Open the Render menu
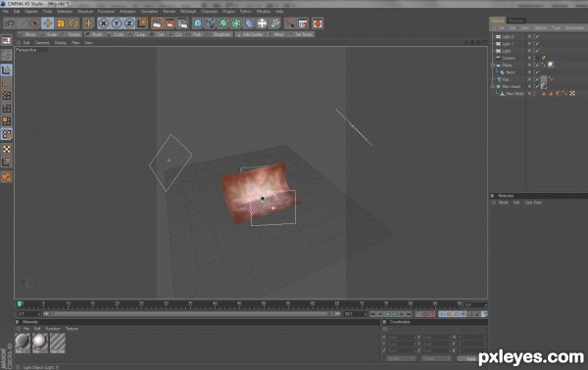588x370 pixels. coord(170,11)
